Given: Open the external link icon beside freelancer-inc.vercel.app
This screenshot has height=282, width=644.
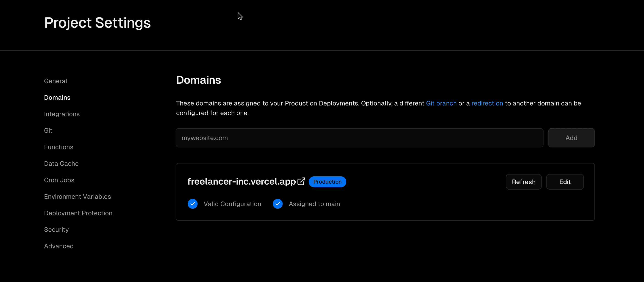Looking at the screenshot, I should pos(301,182).
